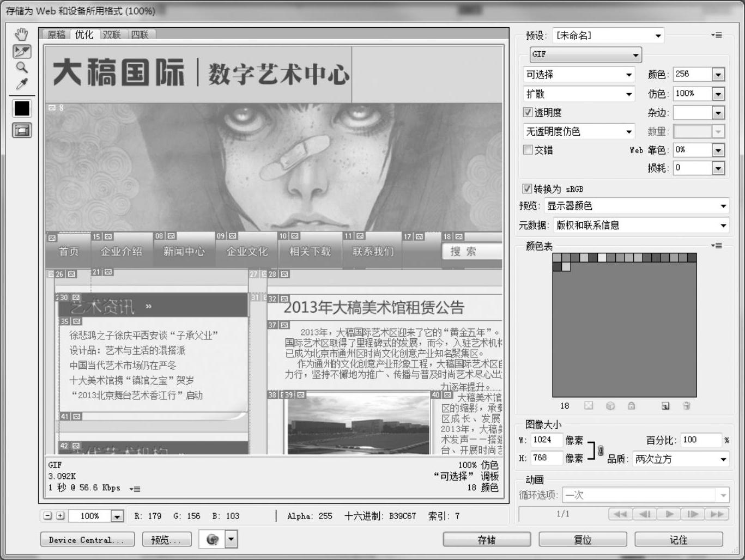Select the first swatch in color table

point(557,258)
